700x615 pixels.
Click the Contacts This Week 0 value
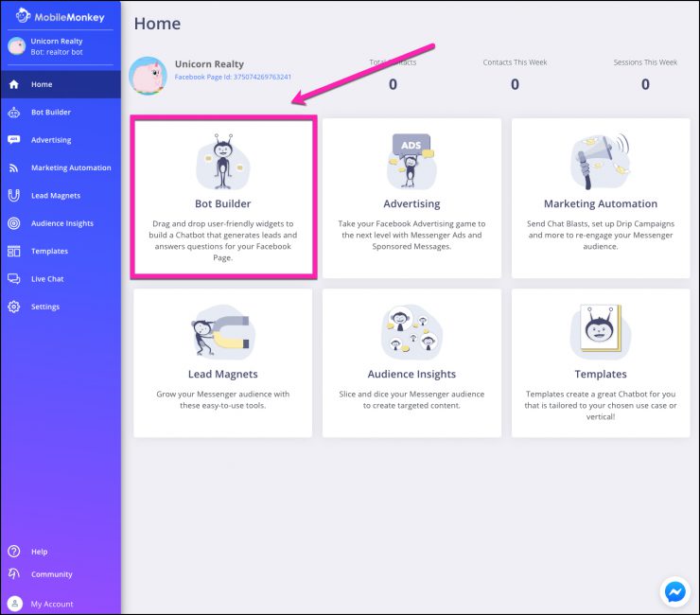pos(515,84)
